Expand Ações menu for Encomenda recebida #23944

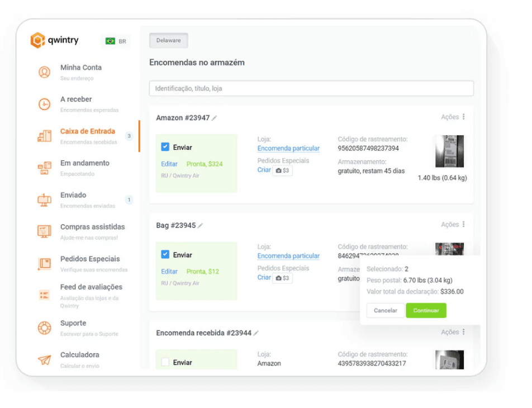[453, 332]
